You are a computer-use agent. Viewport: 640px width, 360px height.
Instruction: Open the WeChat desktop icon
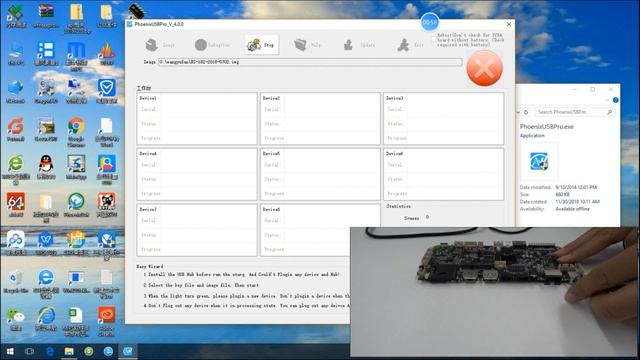click(16, 319)
